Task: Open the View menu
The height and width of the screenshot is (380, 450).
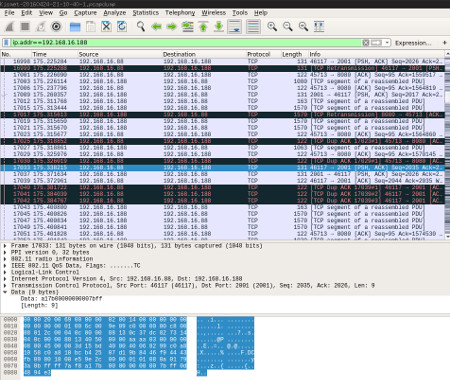Action: pyautogui.click(x=46, y=13)
